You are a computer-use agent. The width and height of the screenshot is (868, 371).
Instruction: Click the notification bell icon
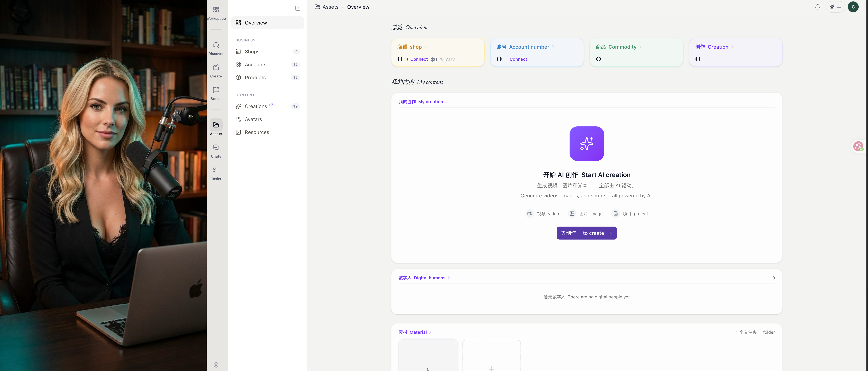[817, 7]
